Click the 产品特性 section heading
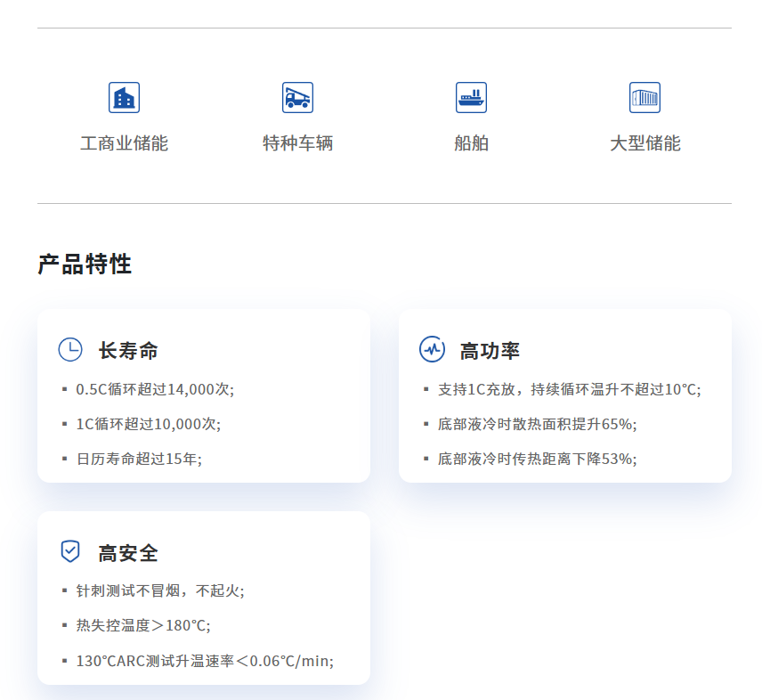 pyautogui.click(x=85, y=265)
